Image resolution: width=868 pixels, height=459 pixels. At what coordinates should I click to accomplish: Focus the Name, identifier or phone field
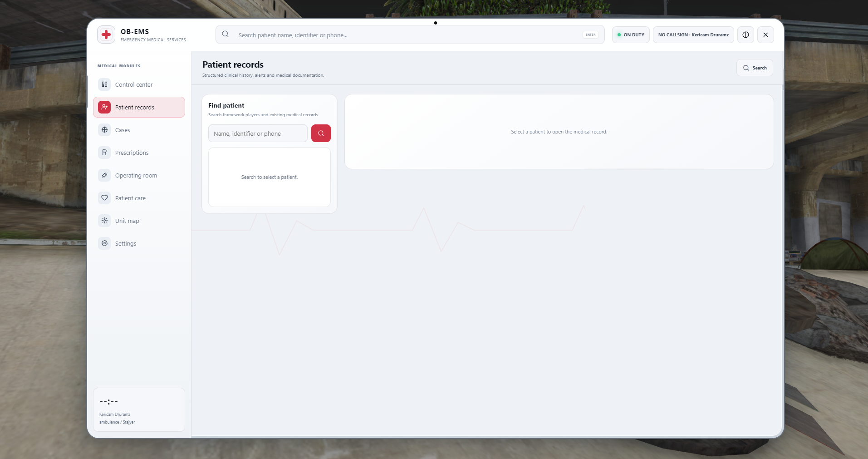258,133
